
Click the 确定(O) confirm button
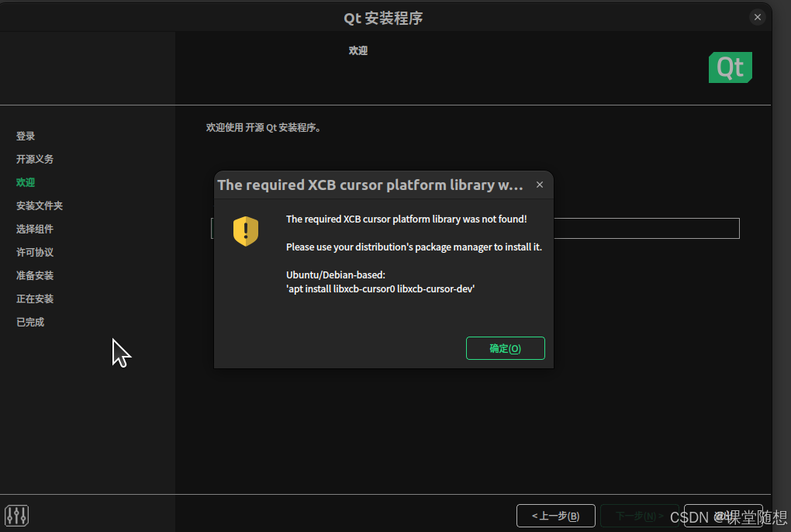pyautogui.click(x=505, y=348)
